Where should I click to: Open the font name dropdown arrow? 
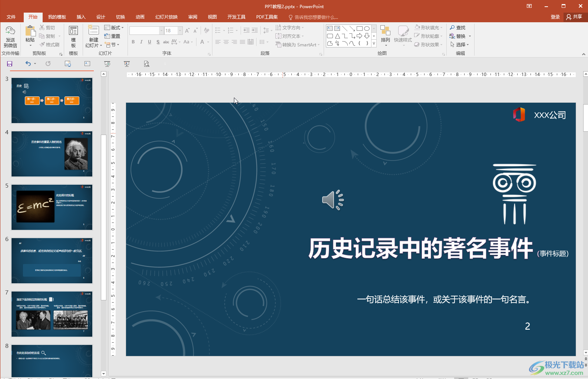pos(161,30)
